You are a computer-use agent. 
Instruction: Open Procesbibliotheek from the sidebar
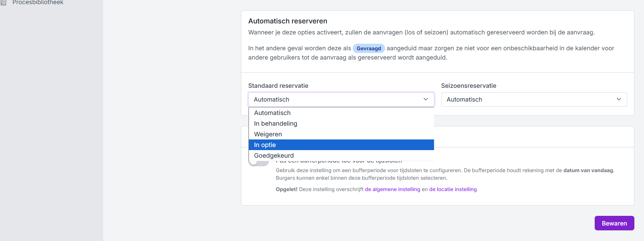38,2
